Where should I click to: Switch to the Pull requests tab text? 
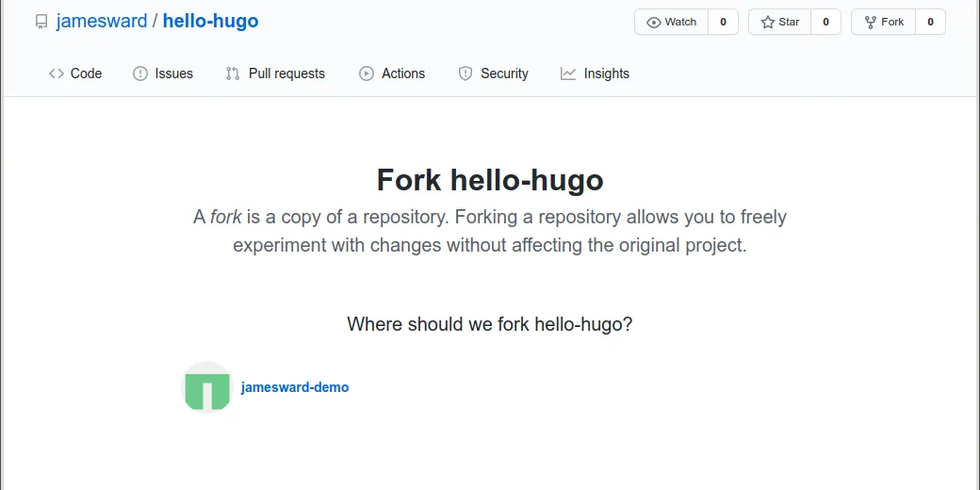pyautogui.click(x=286, y=73)
